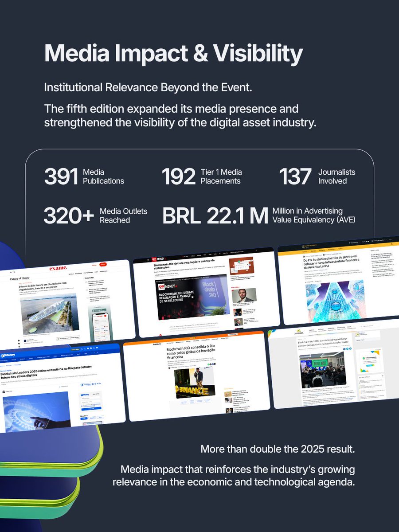This screenshot has height=532, width=399.
Task: Open the Anbima conference room photo
Action: click(x=323, y=369)
